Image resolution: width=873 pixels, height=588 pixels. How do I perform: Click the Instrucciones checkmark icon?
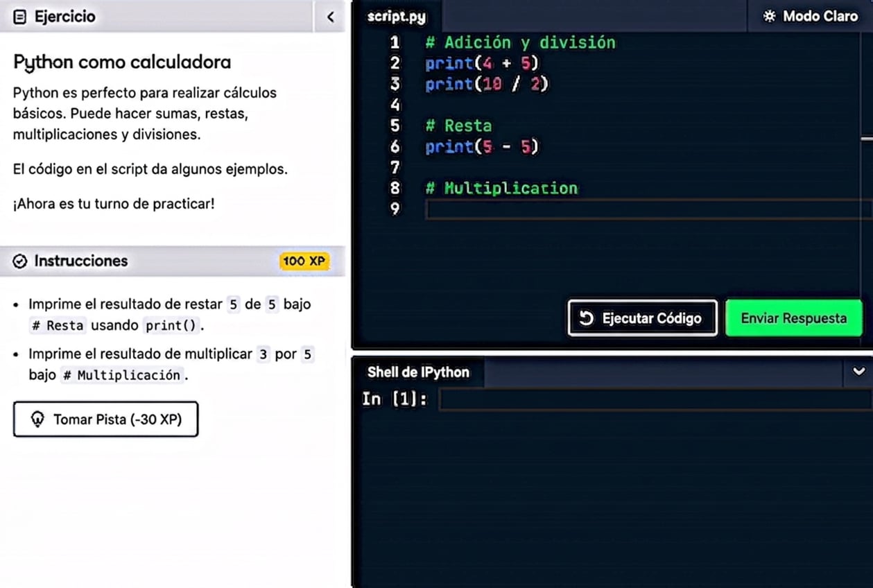click(20, 261)
